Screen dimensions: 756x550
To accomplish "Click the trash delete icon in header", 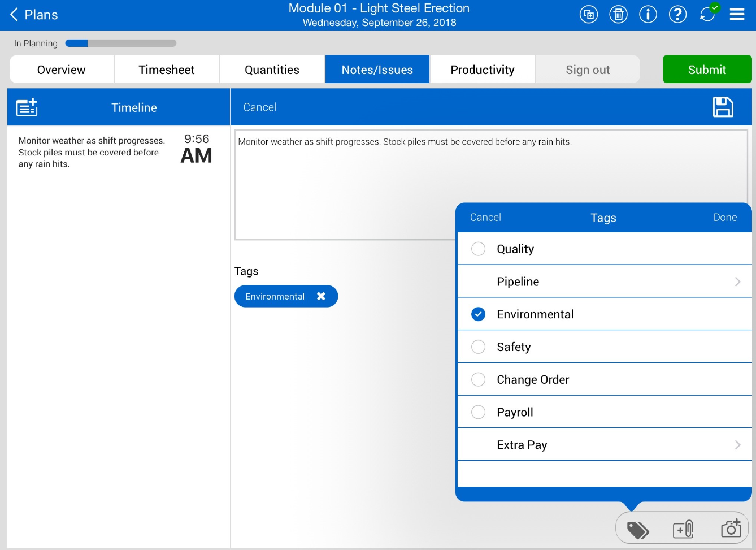I will pyautogui.click(x=618, y=15).
